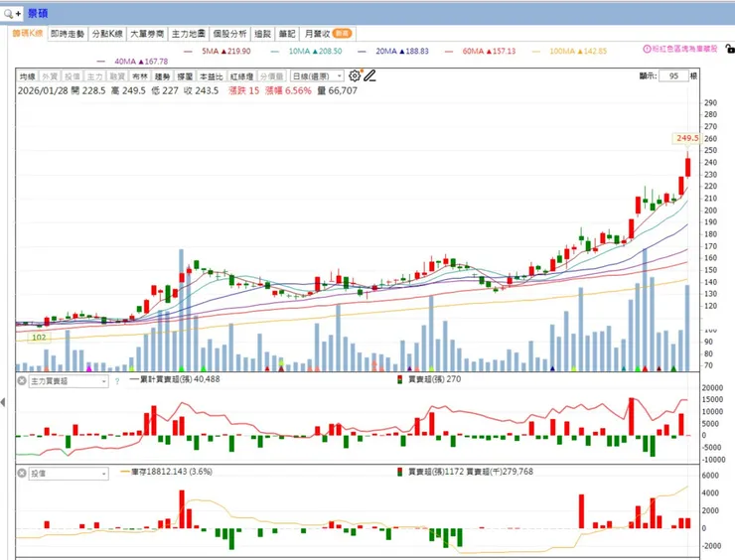735x560 pixels.
Task: Click the 20MA 188.83 legend entry
Action: pos(392,51)
